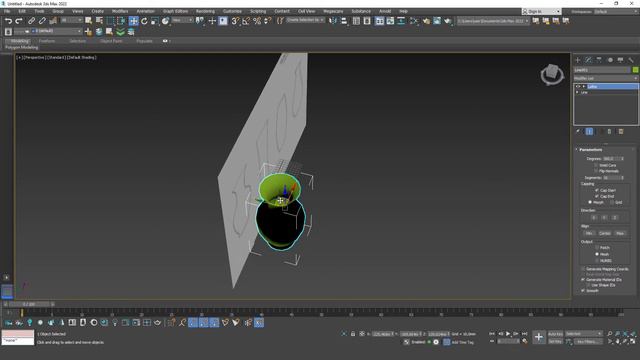Click the Pin Stack icon
This screenshot has width=640, height=360.
point(578,131)
